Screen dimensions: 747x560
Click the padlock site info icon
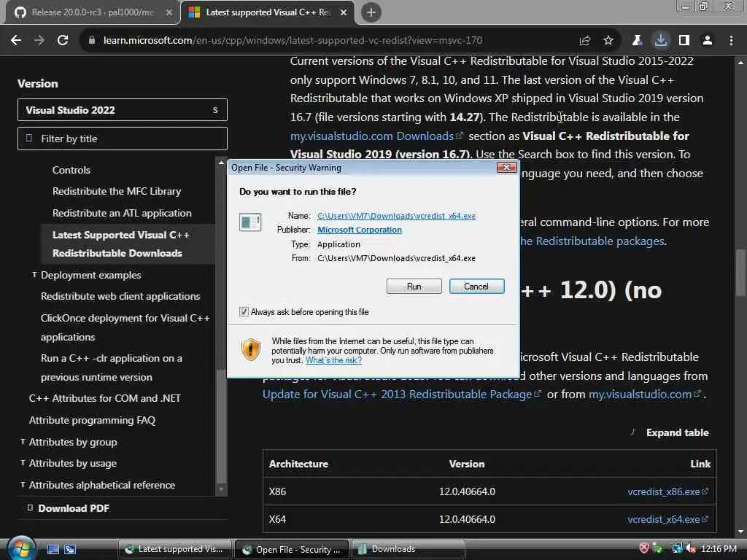[92, 41]
